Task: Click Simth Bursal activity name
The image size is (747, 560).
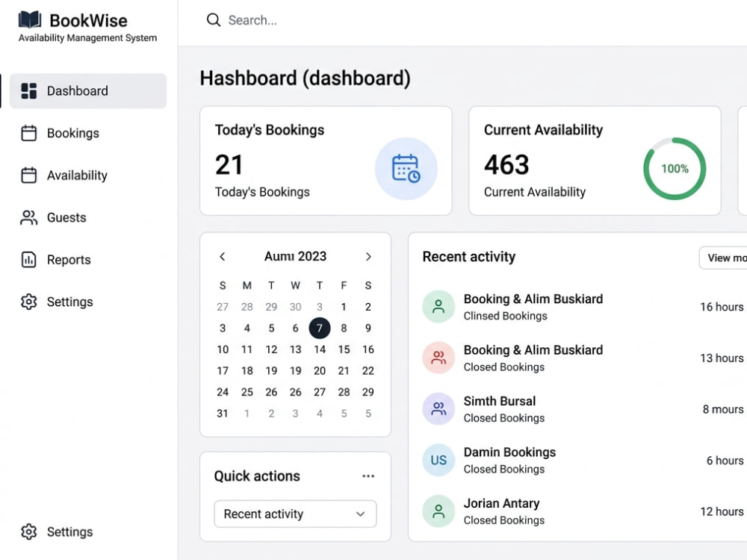Action: (500, 401)
